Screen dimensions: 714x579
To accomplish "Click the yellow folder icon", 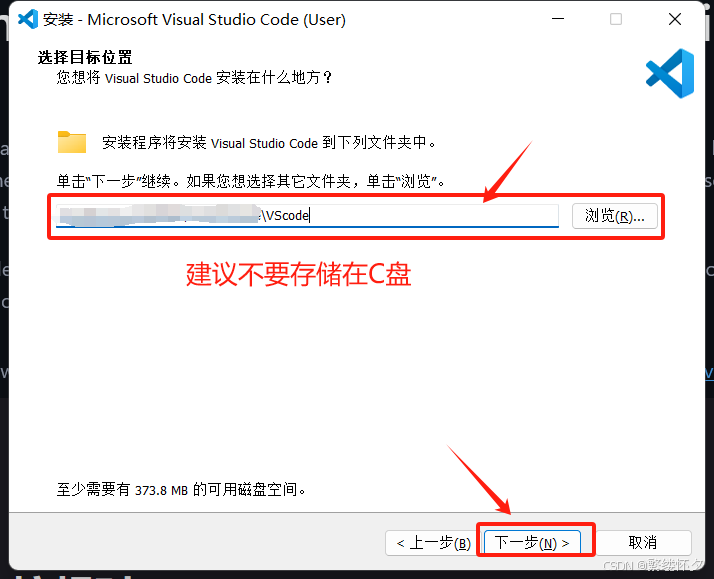I will [72, 142].
